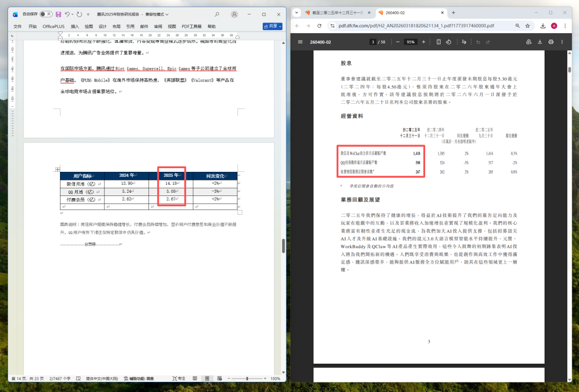This screenshot has height=392, width=579.
Task: Open accessibility checker in Word status bar
Action: (x=139, y=379)
